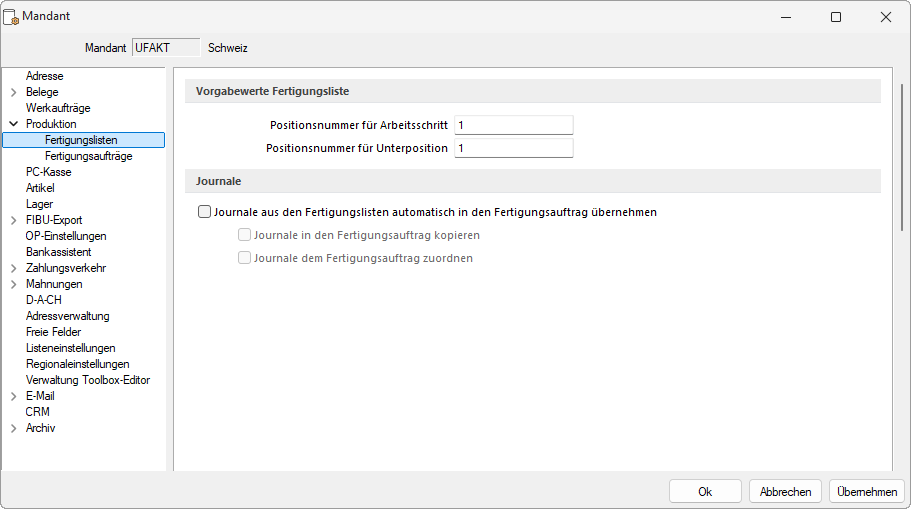Expand the Archiv tree node
Image resolution: width=911 pixels, height=509 pixels.
(x=13, y=428)
